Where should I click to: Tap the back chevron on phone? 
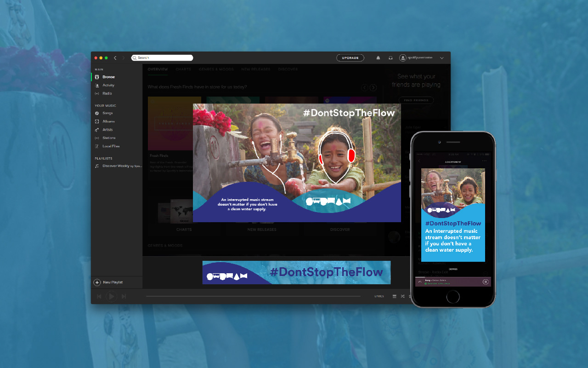click(419, 161)
